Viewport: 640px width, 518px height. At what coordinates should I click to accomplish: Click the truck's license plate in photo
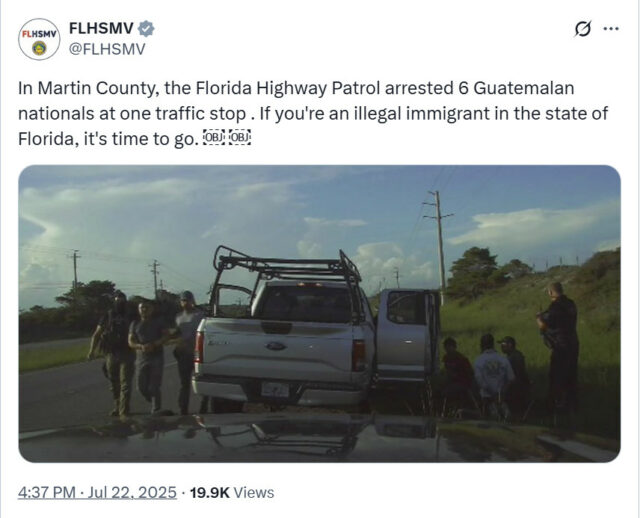point(275,390)
